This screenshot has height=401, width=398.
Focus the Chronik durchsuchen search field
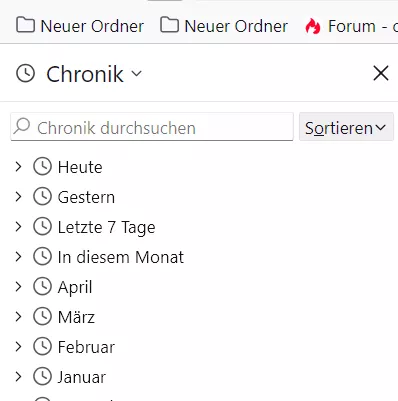click(x=152, y=127)
